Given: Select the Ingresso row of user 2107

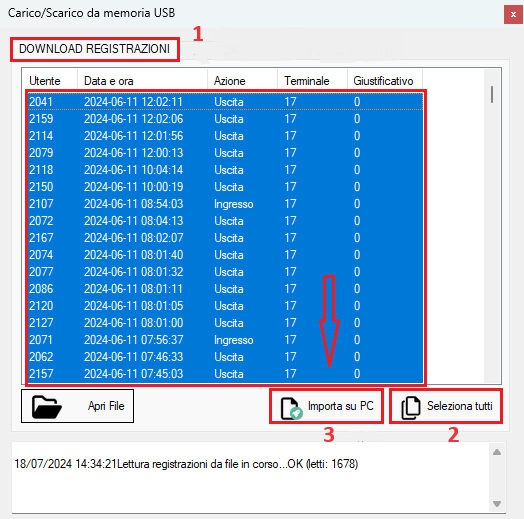Looking at the screenshot, I should pos(226,204).
